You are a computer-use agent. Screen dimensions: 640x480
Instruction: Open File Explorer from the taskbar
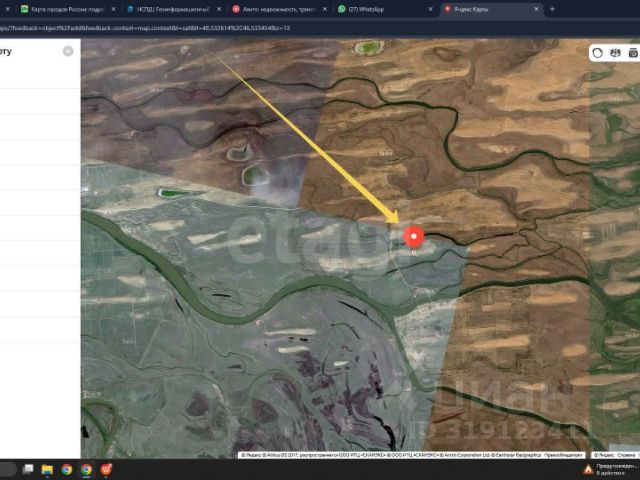pos(47,469)
